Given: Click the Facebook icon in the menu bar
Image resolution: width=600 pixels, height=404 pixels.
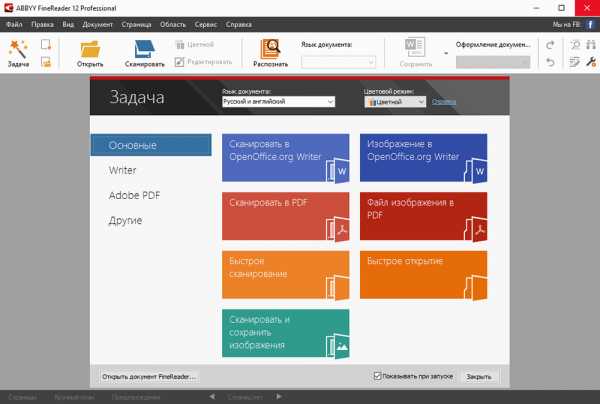Looking at the screenshot, I should (x=590, y=25).
